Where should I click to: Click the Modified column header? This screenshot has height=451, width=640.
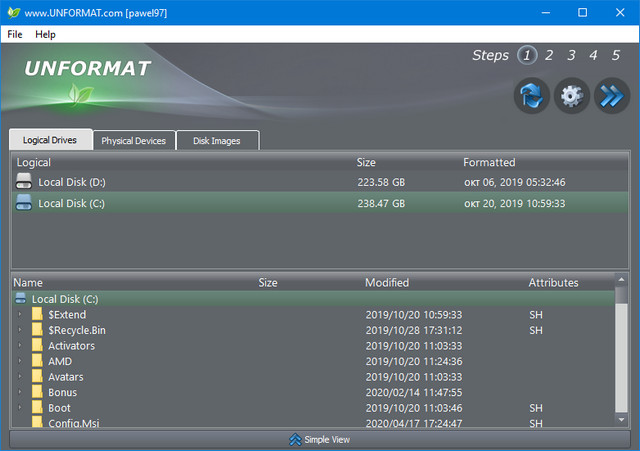(x=387, y=282)
